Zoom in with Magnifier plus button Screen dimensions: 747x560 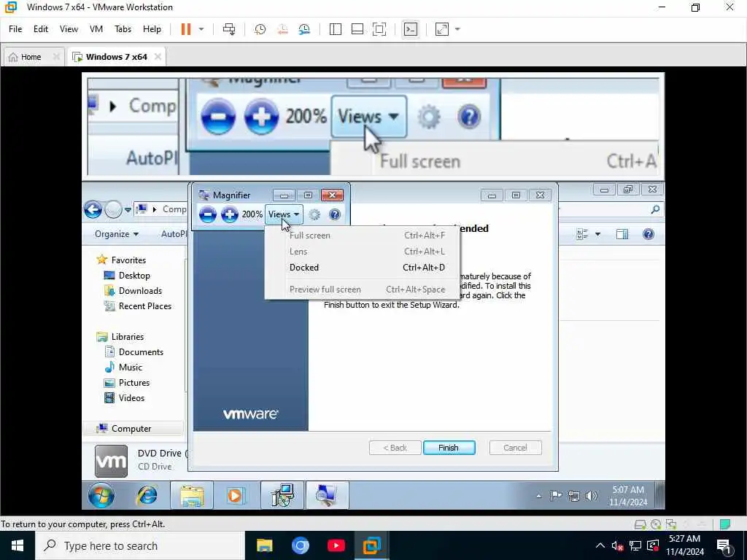coord(230,214)
